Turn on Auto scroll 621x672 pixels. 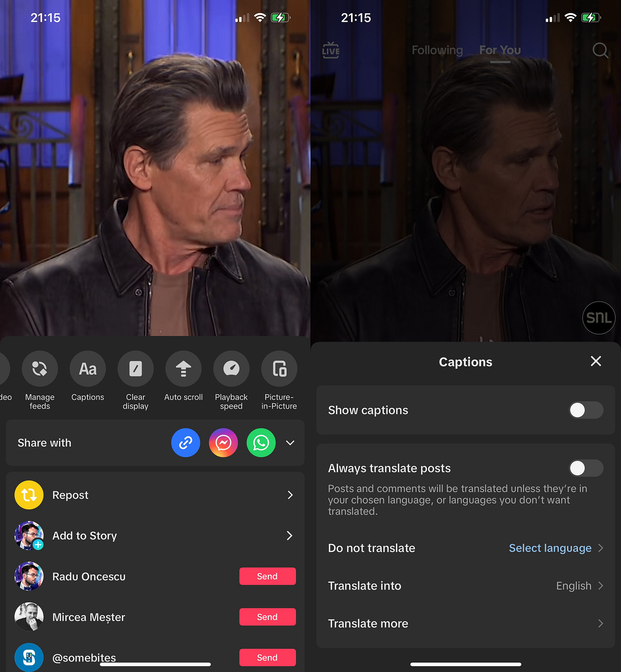click(183, 369)
